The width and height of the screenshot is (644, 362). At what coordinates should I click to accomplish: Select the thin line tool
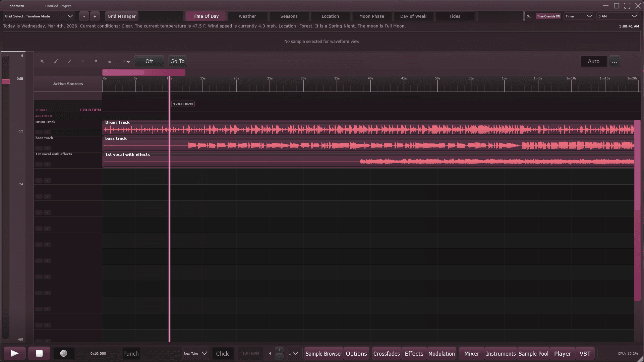69,61
